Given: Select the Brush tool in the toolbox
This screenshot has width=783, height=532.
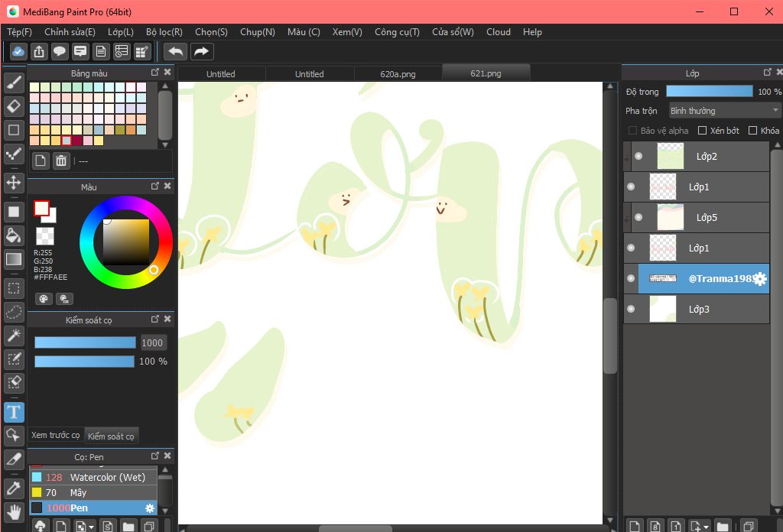Looking at the screenshot, I should point(14,83).
